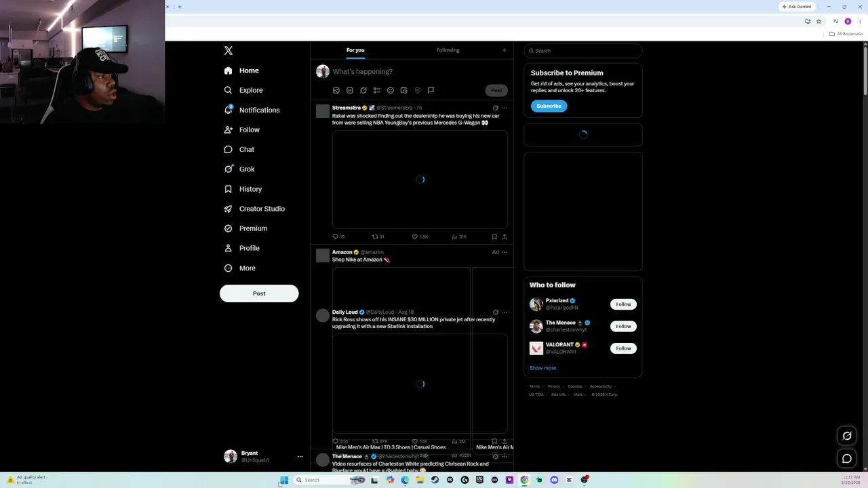Viewport: 868px width, 488px height.
Task: Open the floating messages button
Action: [847, 459]
